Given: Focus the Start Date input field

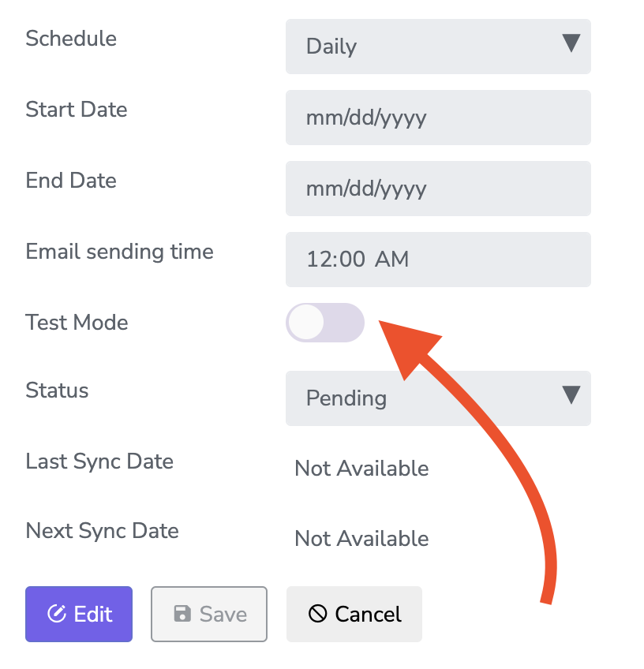Looking at the screenshot, I should [x=438, y=118].
